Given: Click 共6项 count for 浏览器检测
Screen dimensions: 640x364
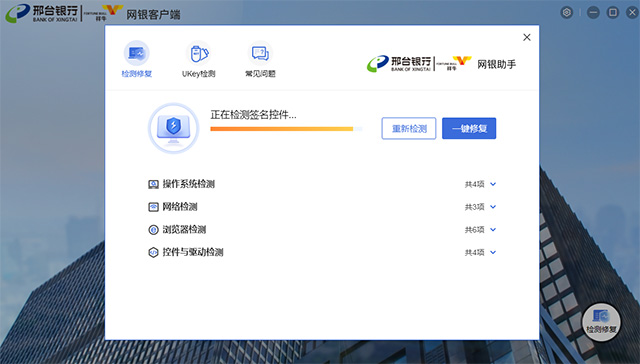Looking at the screenshot, I should tap(474, 230).
